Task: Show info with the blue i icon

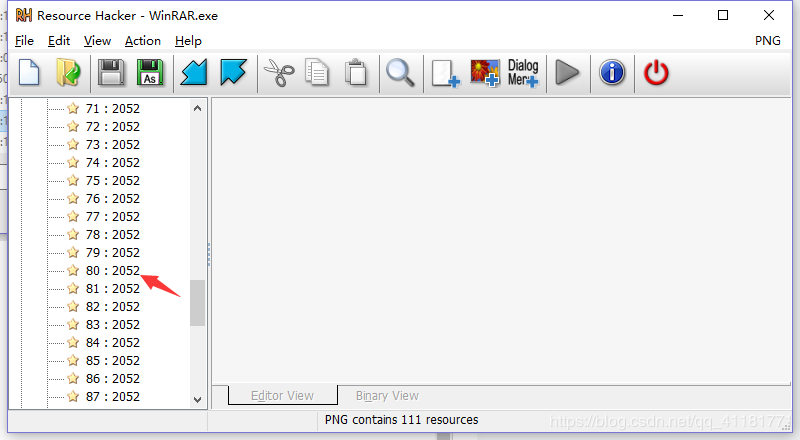Action: pyautogui.click(x=612, y=72)
